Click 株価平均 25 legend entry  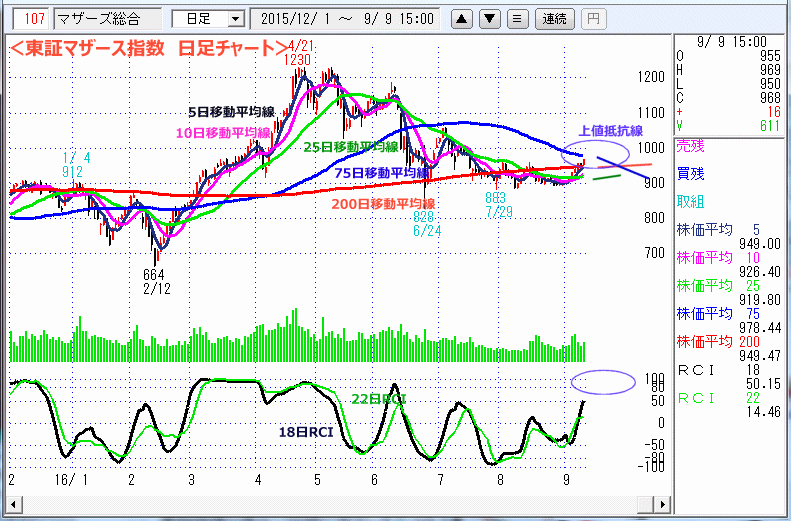[718, 285]
